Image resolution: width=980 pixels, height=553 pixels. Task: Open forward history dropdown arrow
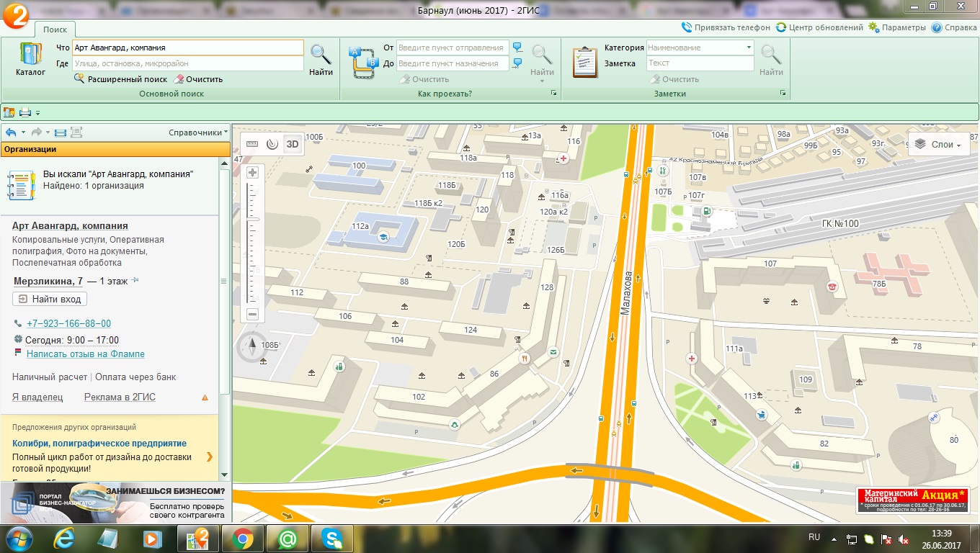(x=48, y=132)
